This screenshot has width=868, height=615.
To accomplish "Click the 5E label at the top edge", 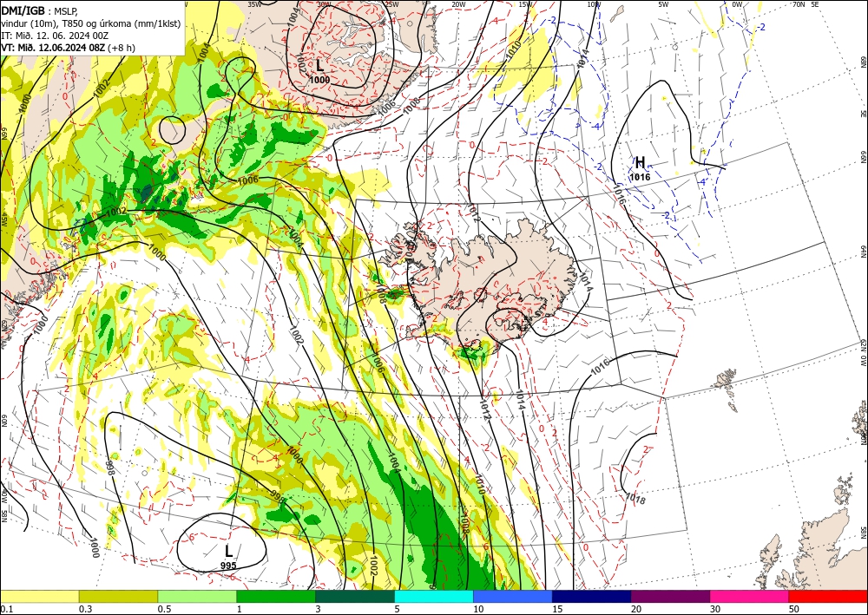I will point(815,4).
